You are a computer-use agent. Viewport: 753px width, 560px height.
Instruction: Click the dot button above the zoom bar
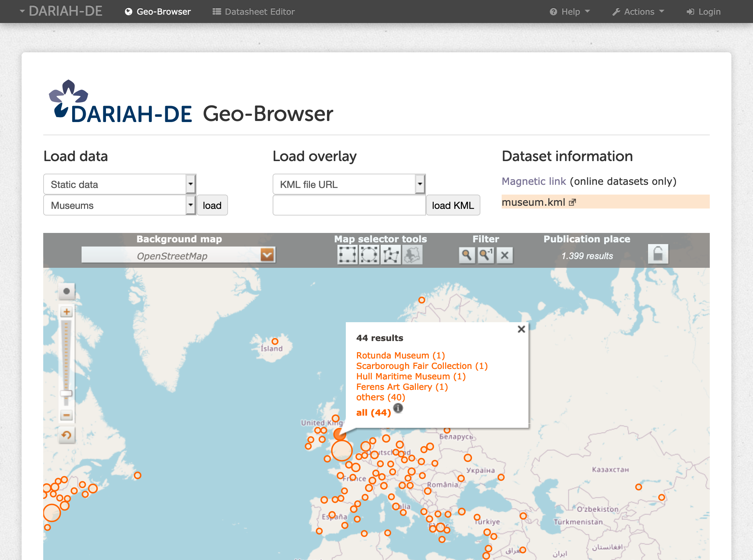[x=67, y=291]
